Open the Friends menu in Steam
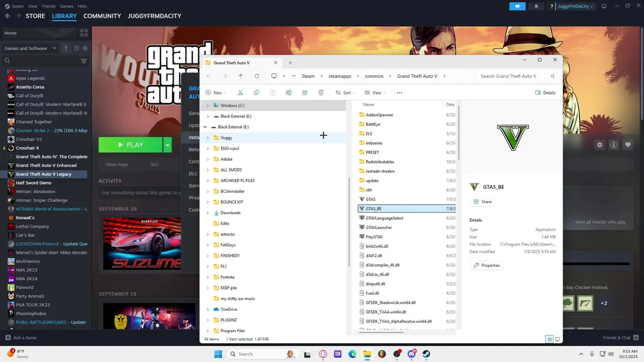 click(49, 6)
